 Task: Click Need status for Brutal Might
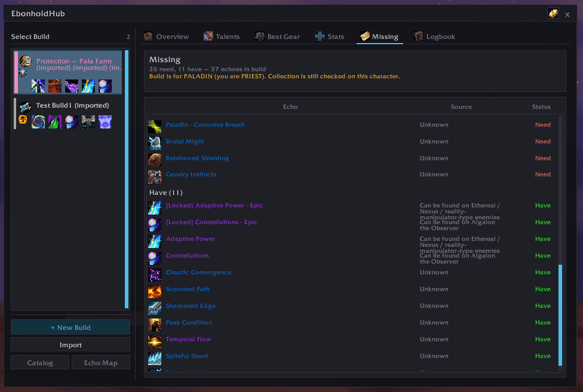click(x=543, y=142)
